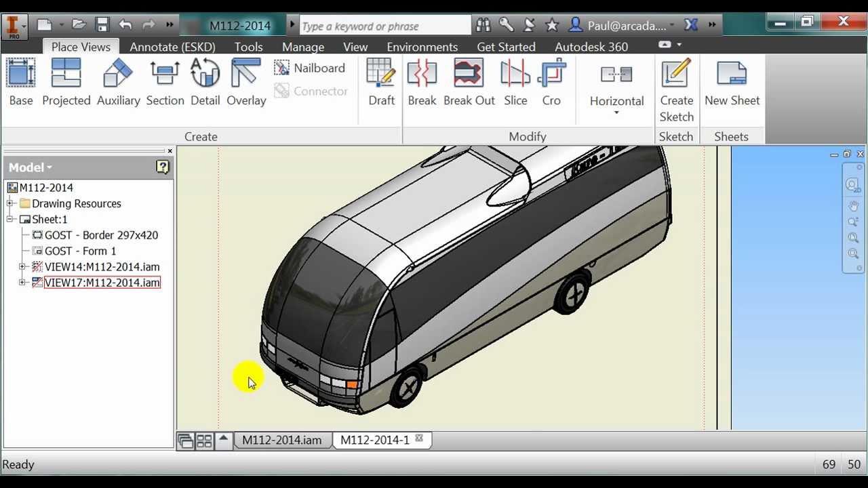
Task: Click the keyword search input field
Action: click(384, 26)
